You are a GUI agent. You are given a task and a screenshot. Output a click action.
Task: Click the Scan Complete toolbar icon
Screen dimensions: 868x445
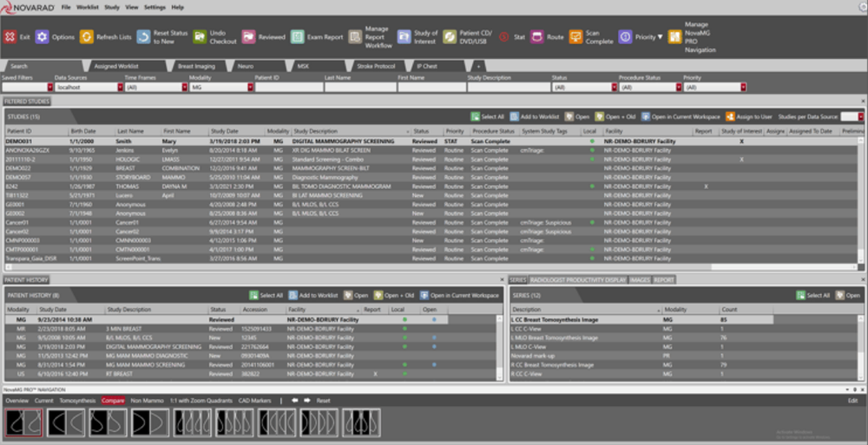coord(575,37)
